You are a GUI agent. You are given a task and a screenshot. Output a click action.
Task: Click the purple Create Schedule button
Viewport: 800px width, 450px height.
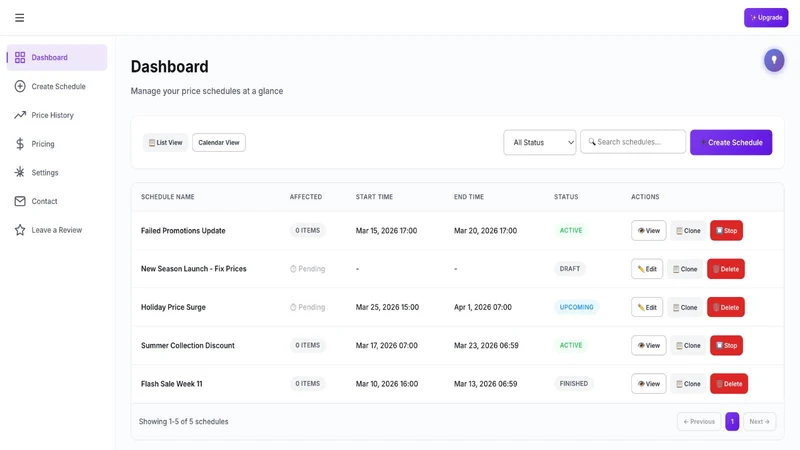pyautogui.click(x=731, y=142)
